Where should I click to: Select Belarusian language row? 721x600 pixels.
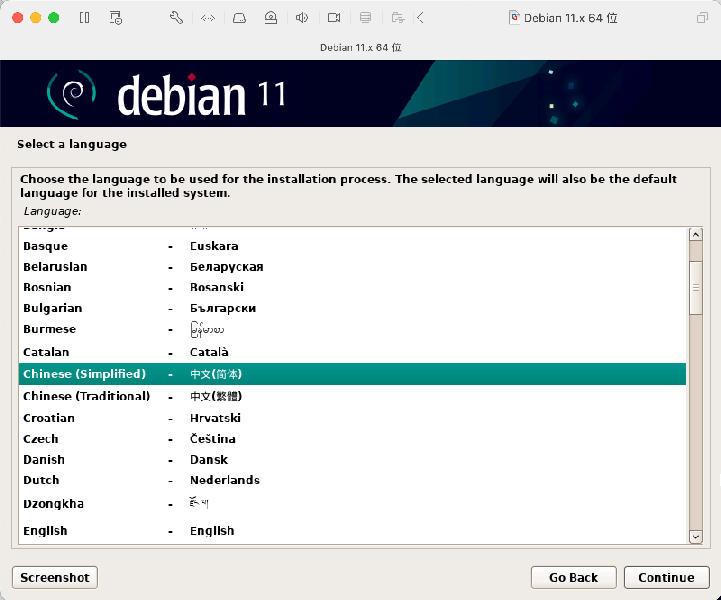(x=352, y=267)
